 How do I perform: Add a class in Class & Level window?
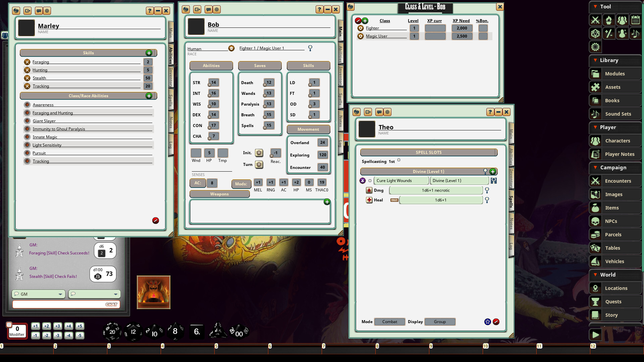click(x=365, y=21)
